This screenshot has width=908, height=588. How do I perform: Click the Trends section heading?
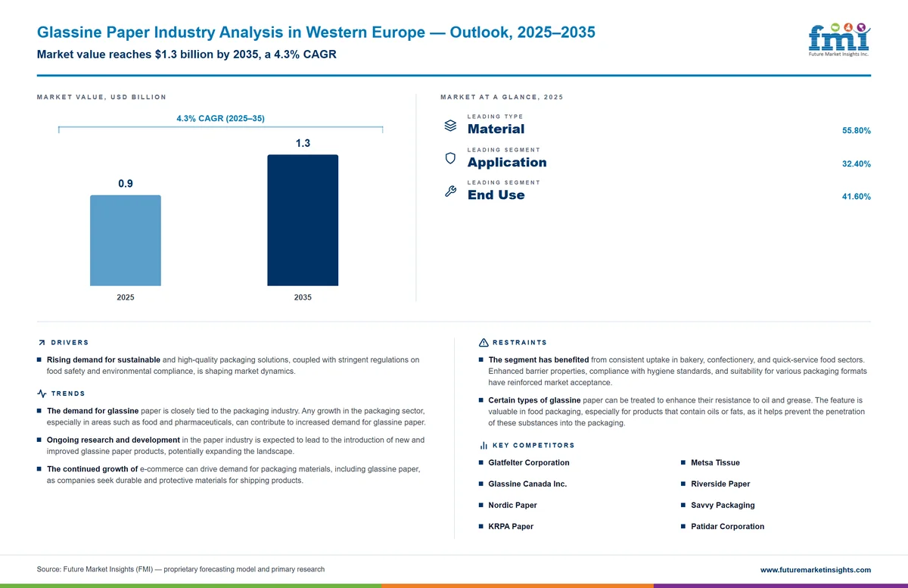68,394
